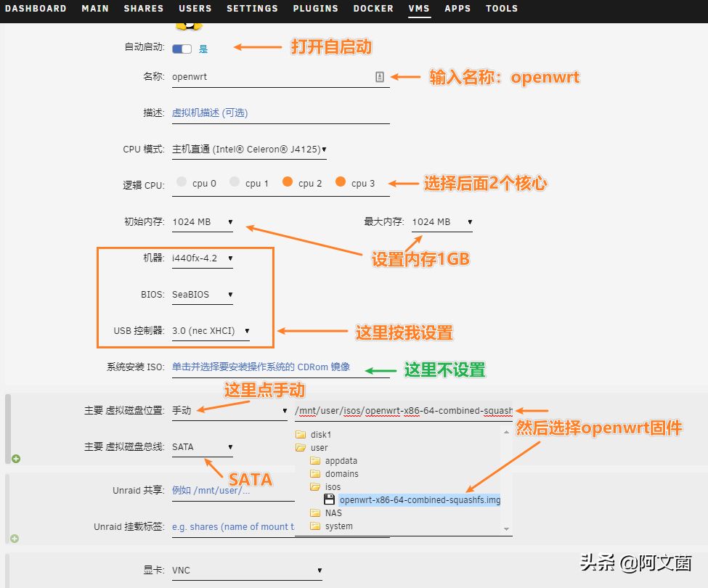Switch to the MAIN tab
The image size is (708, 588).
coord(95,9)
